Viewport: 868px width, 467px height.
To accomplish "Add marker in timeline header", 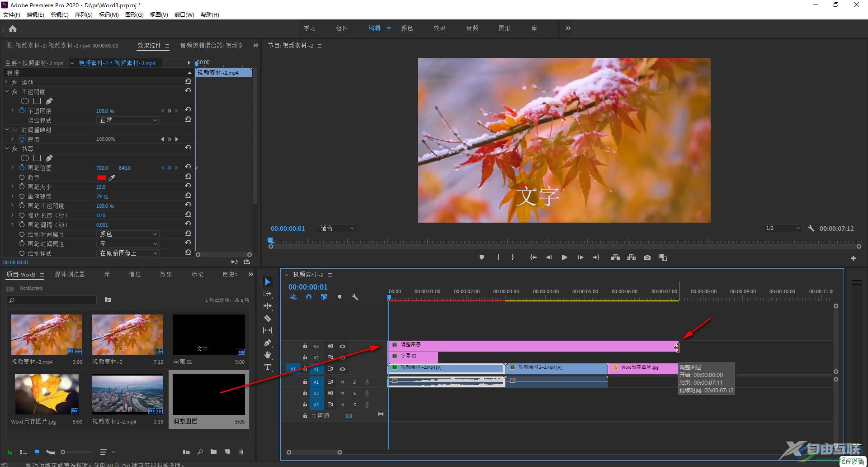I will (340, 297).
